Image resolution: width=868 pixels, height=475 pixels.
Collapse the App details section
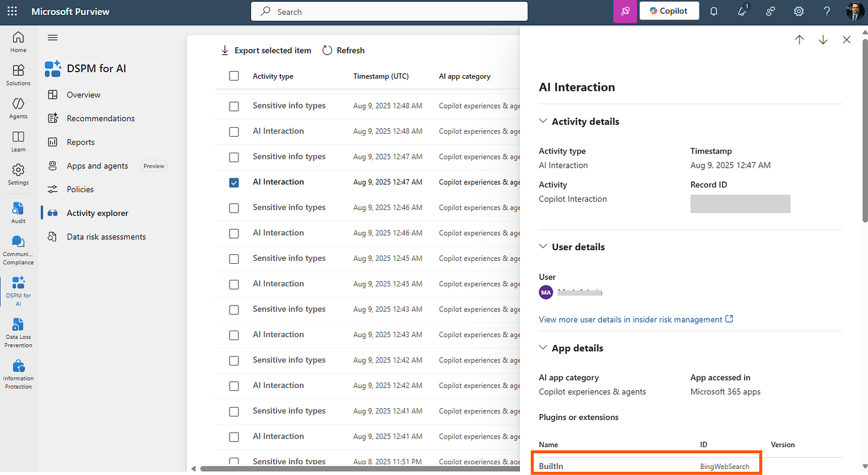[542, 347]
